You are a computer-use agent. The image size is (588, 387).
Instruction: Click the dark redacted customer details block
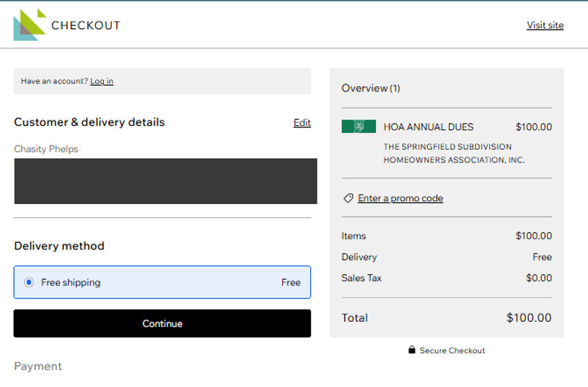[x=165, y=181]
